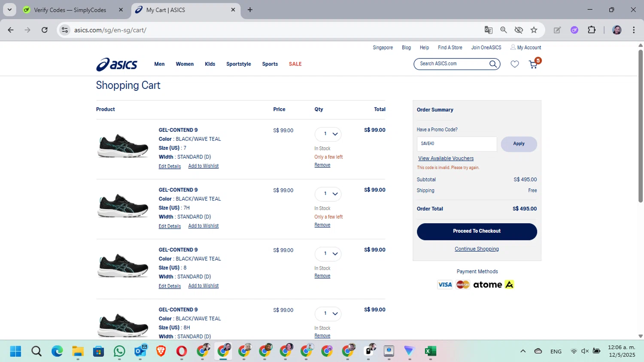Open Brave browser from taskbar
The width and height of the screenshot is (644, 362).
[161, 351]
